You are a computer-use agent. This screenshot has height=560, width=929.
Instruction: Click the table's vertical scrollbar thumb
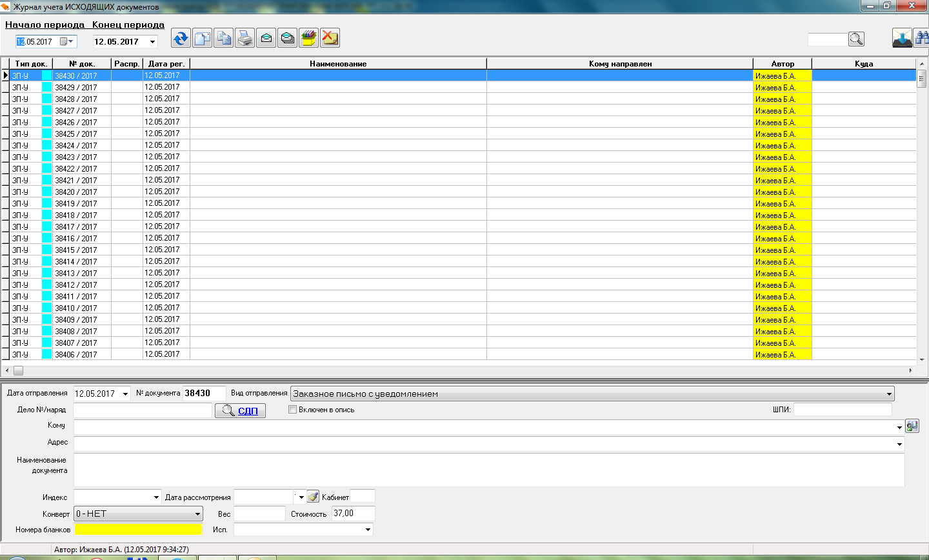[x=922, y=79]
